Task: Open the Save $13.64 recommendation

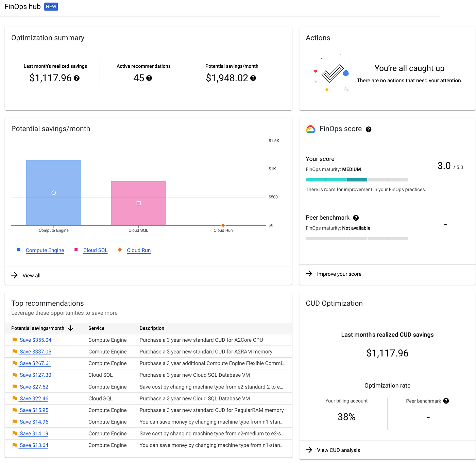Action: click(x=34, y=445)
